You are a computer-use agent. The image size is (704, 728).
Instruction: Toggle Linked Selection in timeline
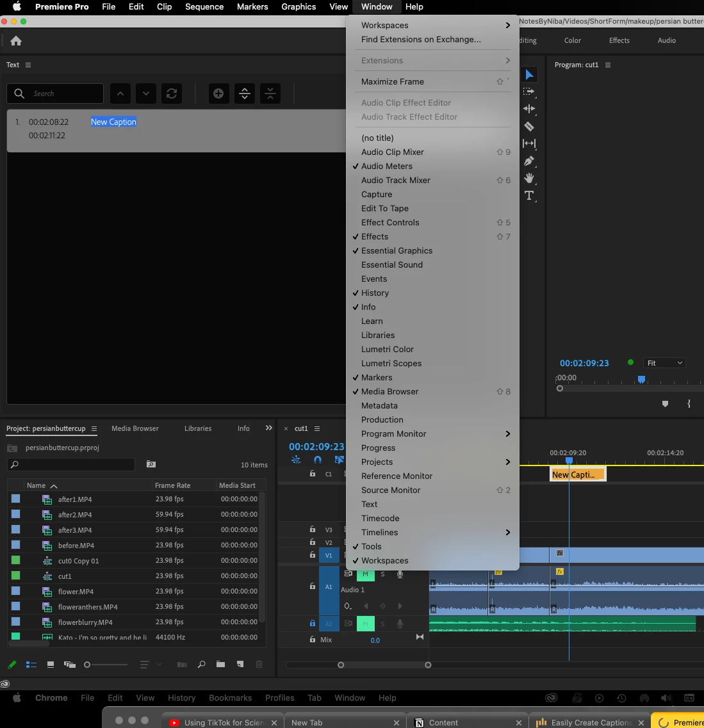(x=340, y=460)
